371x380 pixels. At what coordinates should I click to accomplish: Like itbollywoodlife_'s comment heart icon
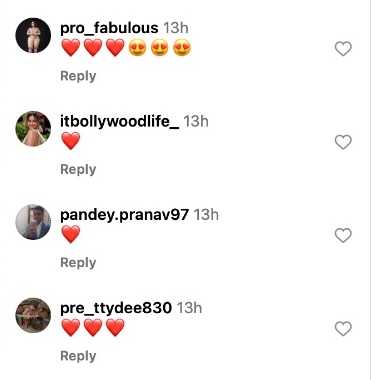tap(343, 142)
